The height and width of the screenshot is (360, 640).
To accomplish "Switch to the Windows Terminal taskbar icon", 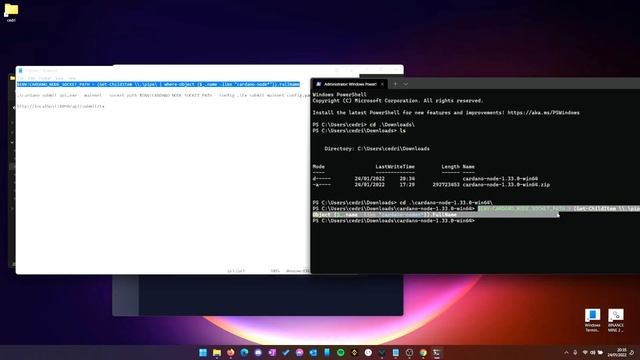I will [x=437, y=353].
